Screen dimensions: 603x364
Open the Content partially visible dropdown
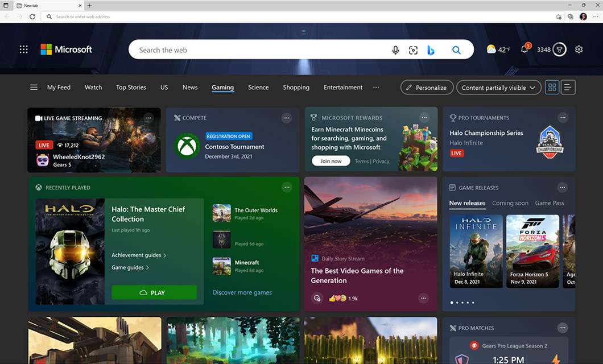[x=498, y=87]
